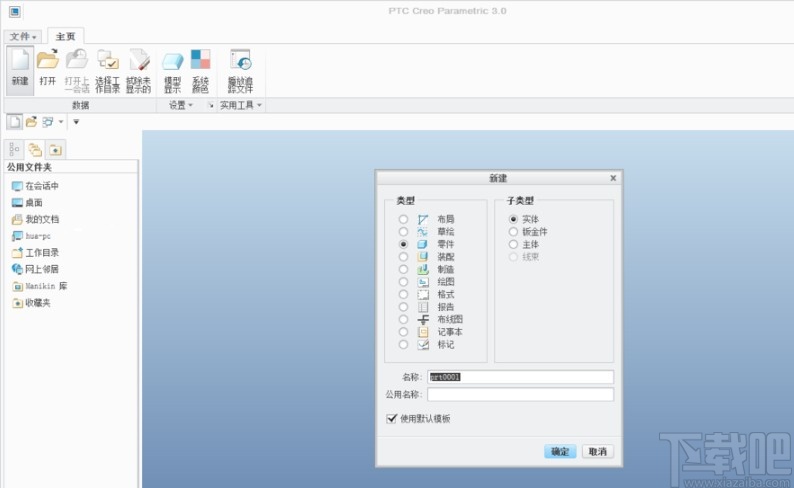
Task: Open the 文件 file menu dropdown
Action: [23, 36]
